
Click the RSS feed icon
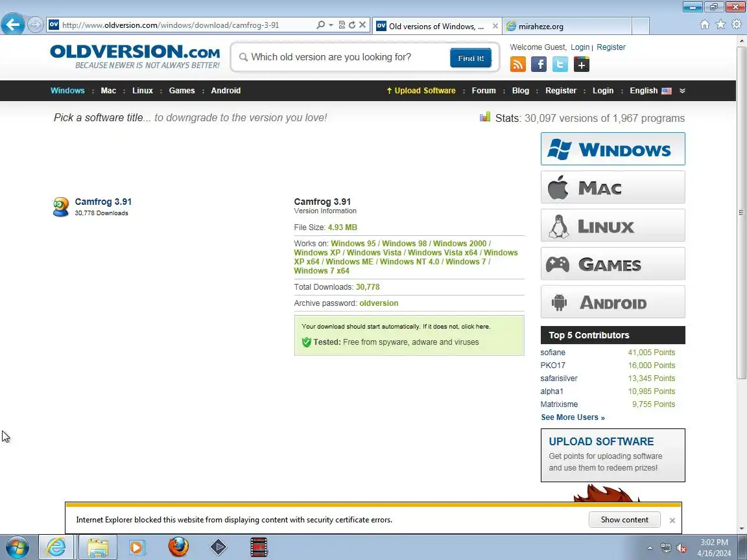(518, 64)
